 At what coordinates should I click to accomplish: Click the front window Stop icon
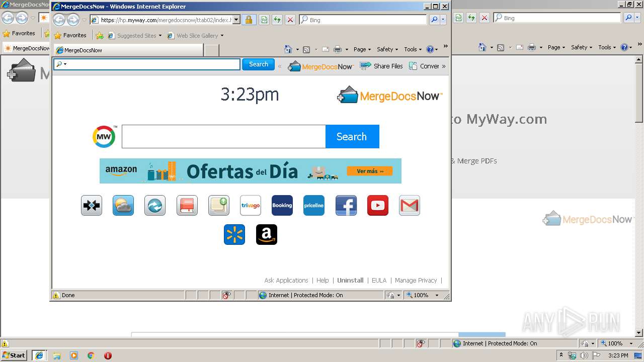[x=290, y=20]
